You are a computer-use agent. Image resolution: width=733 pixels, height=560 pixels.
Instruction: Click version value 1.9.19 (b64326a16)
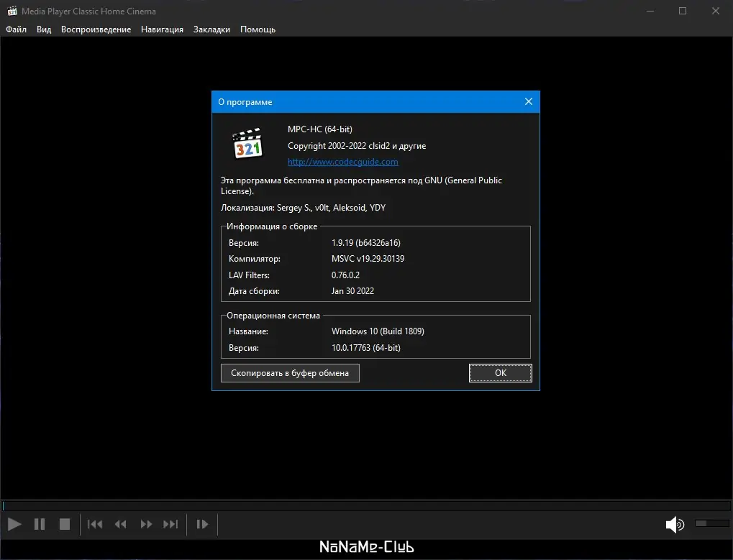[366, 243]
